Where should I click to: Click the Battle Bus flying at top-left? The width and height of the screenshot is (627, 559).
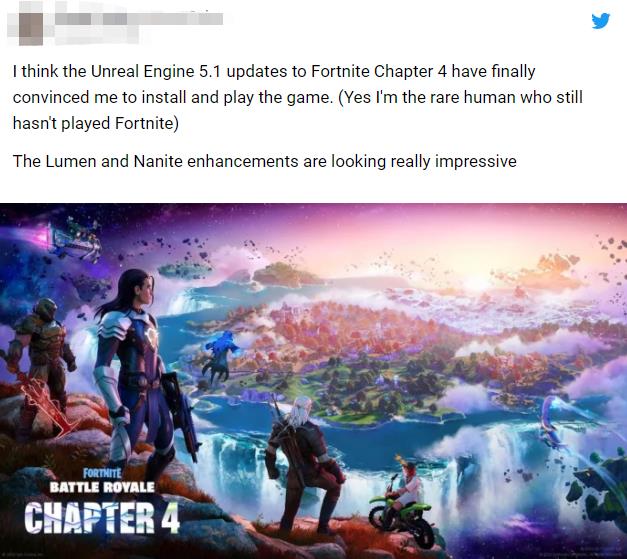click(74, 239)
